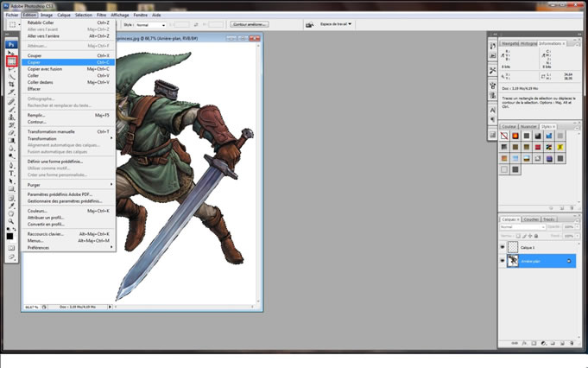The height and width of the screenshot is (368, 588).
Task: Click the delete layer trash icon
Action: (x=572, y=343)
